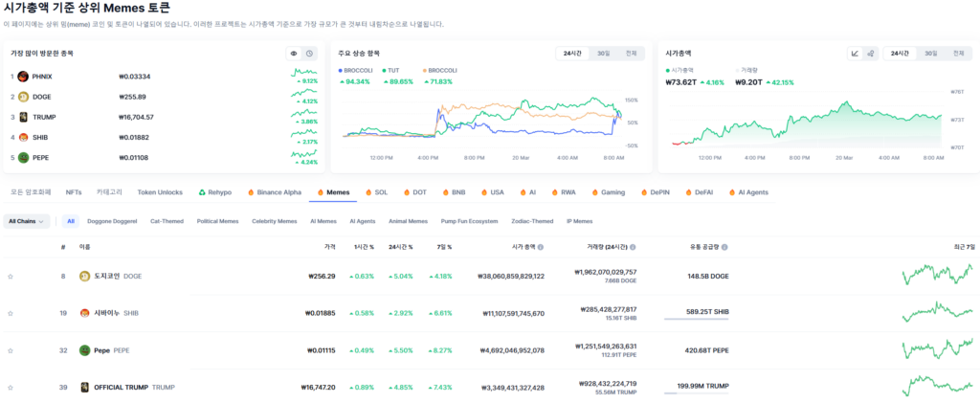This screenshot has height=403, width=980.
Task: Filter by Cat-Themed memes
Action: (x=167, y=221)
